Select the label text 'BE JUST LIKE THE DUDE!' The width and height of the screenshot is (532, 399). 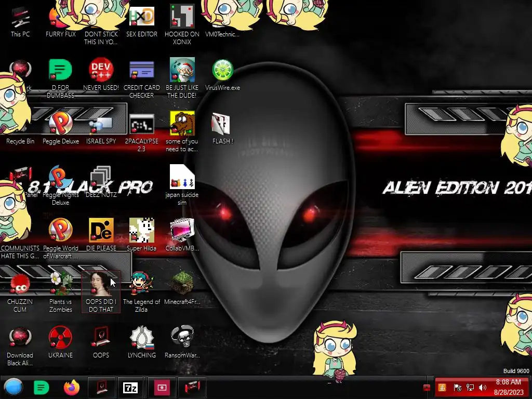[x=182, y=91]
